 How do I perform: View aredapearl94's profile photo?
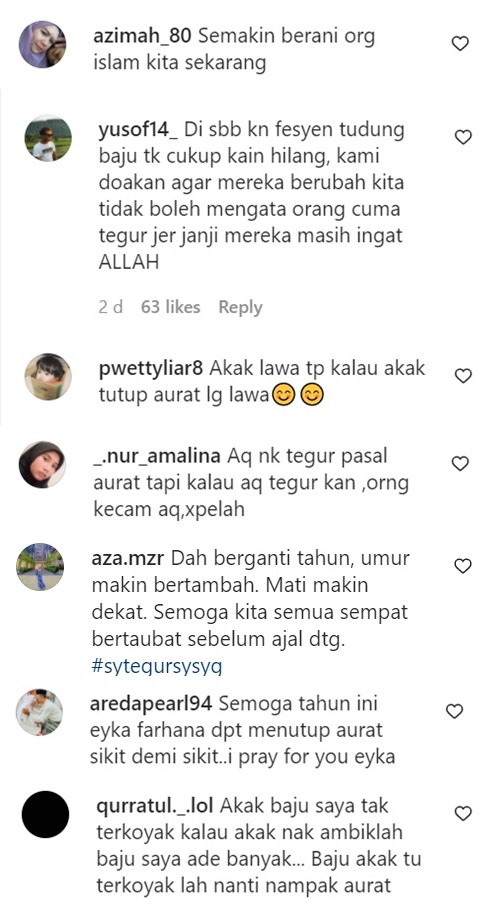(x=39, y=712)
